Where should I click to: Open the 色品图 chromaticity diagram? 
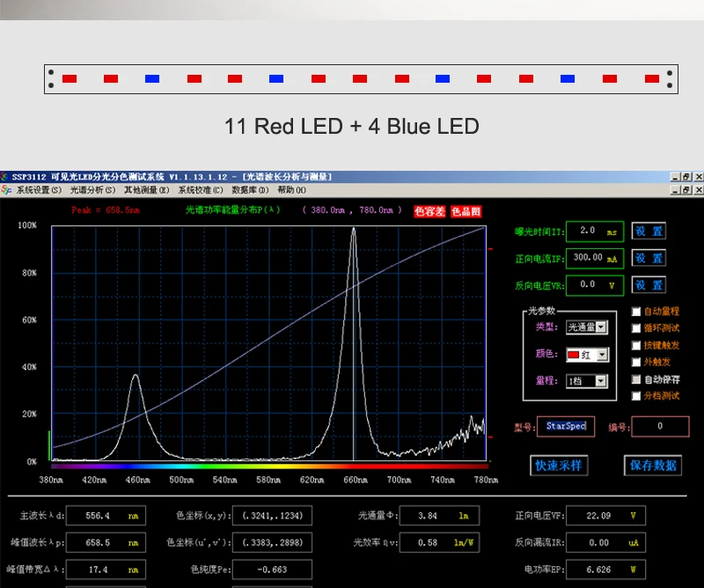(x=466, y=211)
